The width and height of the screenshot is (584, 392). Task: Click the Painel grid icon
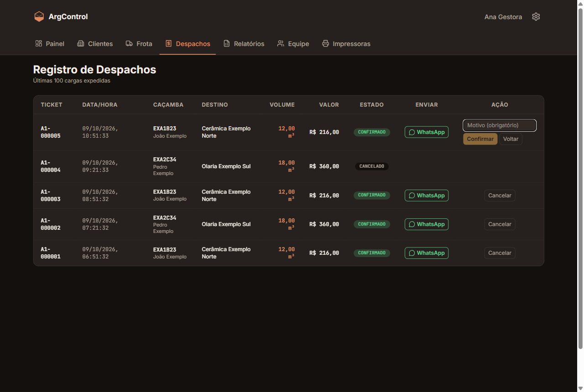tap(39, 44)
